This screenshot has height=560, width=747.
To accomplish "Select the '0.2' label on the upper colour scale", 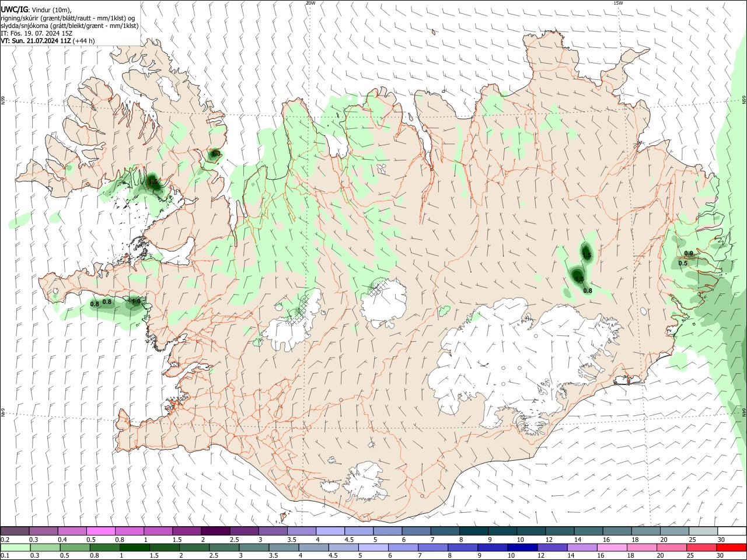I will 5,540.
